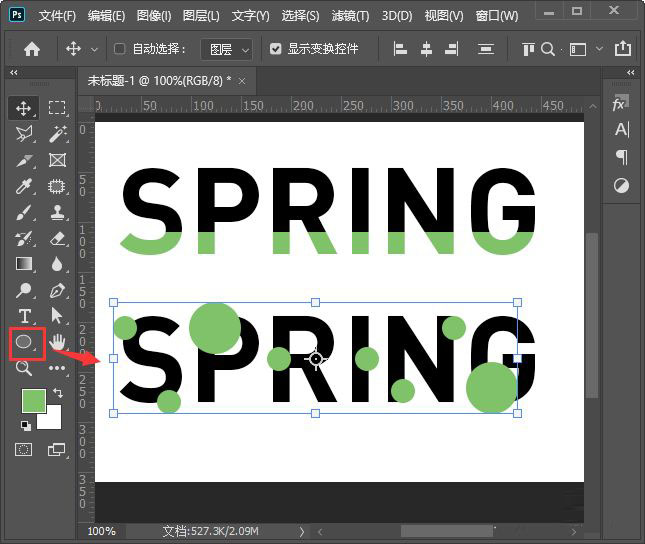Expand the Move tool preset picker arrow
The height and width of the screenshot is (544, 645).
pyautogui.click(x=94, y=50)
